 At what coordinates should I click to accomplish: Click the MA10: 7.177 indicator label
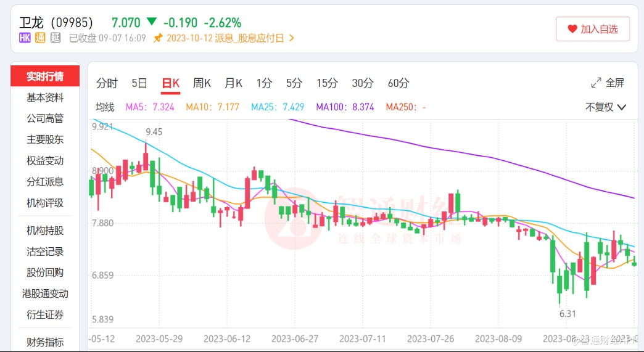pyautogui.click(x=212, y=107)
